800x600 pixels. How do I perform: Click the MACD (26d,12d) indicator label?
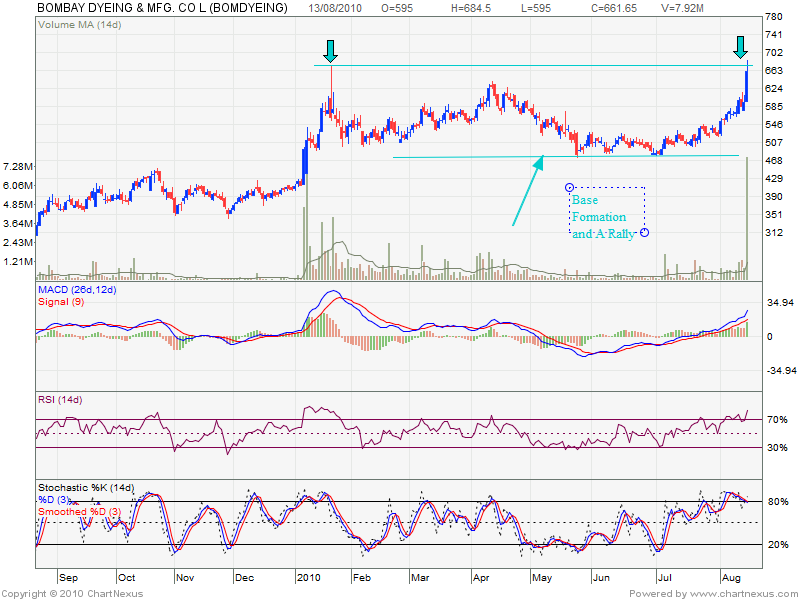click(x=77, y=289)
